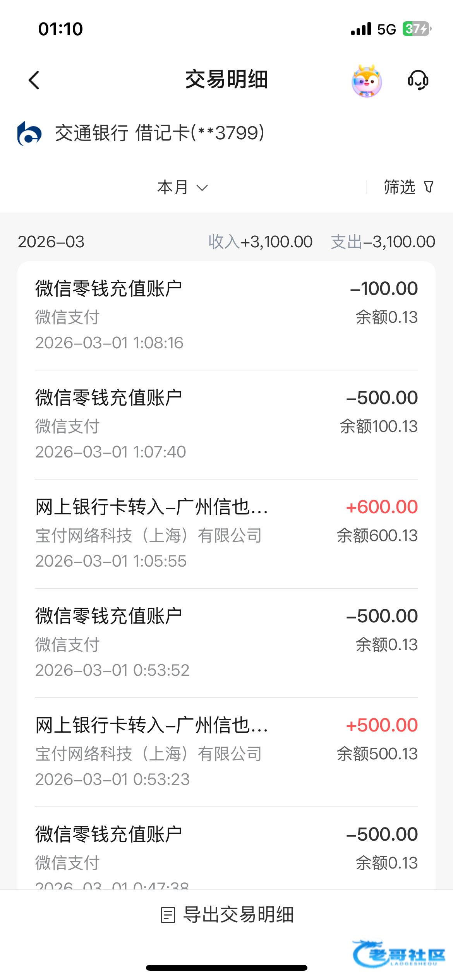Screen dimensions: 453x980
Task: Open the +600.00 incoming transfer entry
Action: point(226,534)
